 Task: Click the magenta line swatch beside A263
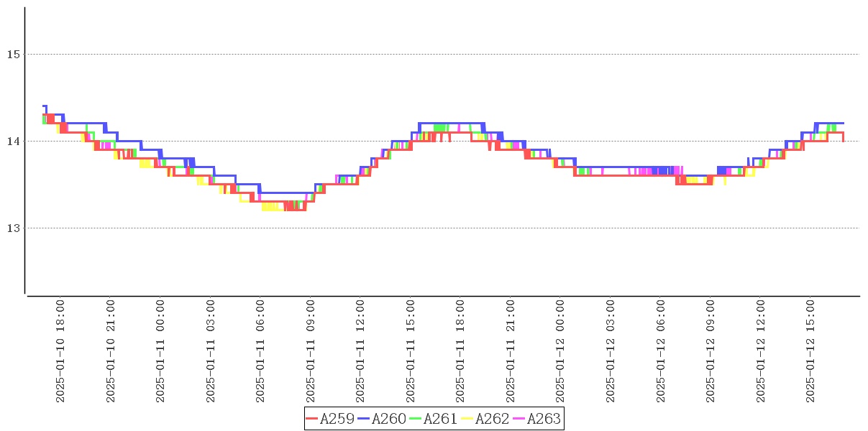tap(519, 419)
